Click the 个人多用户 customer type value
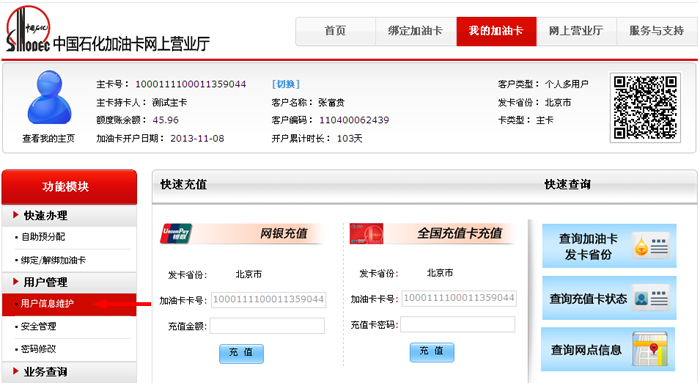Image resolution: width=700 pixels, height=383 pixels. [x=567, y=84]
